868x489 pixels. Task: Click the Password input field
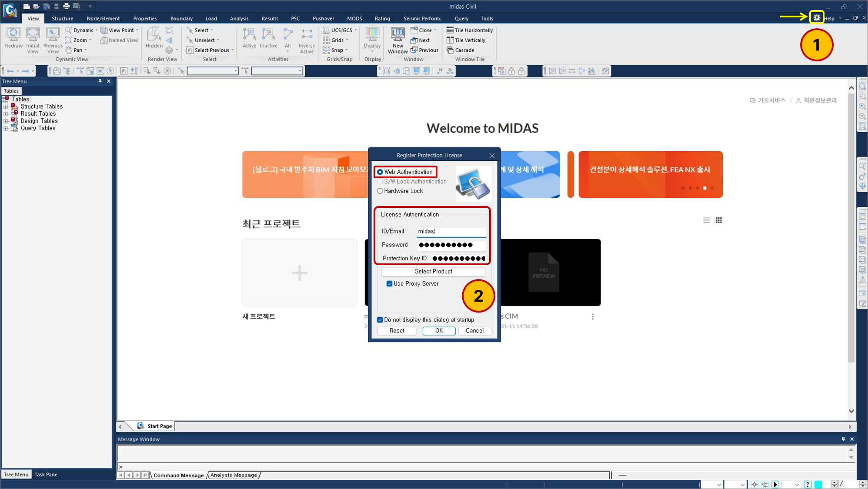(x=451, y=245)
